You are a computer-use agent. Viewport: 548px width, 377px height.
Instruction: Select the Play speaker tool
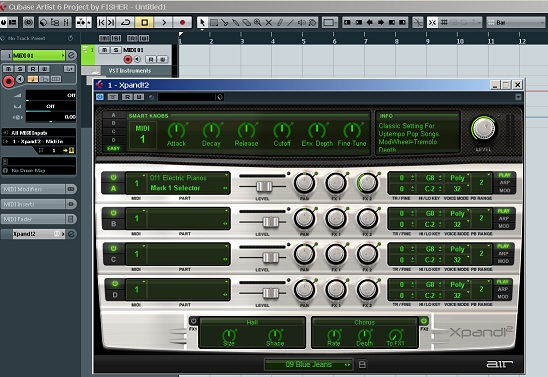tap(301, 23)
